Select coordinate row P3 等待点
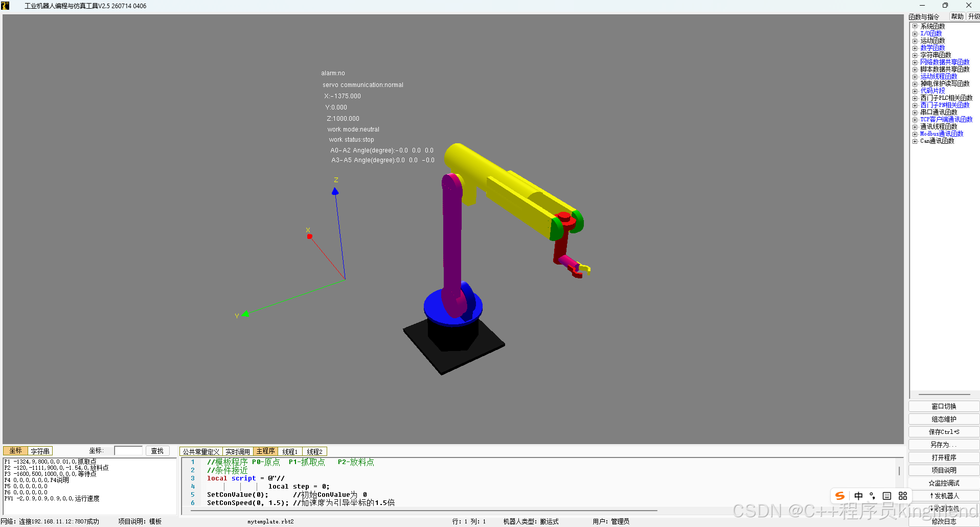This screenshot has height=527, width=980. point(50,474)
